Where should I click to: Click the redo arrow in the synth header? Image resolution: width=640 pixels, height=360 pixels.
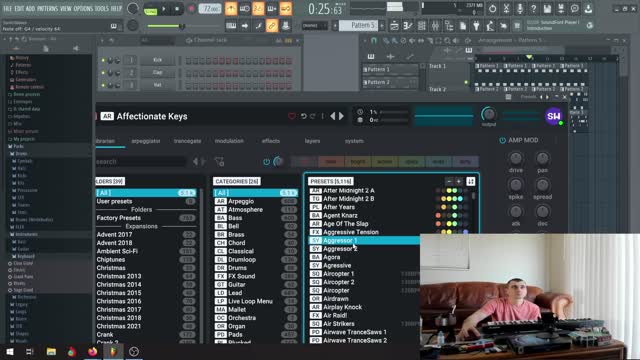[x=313, y=116]
